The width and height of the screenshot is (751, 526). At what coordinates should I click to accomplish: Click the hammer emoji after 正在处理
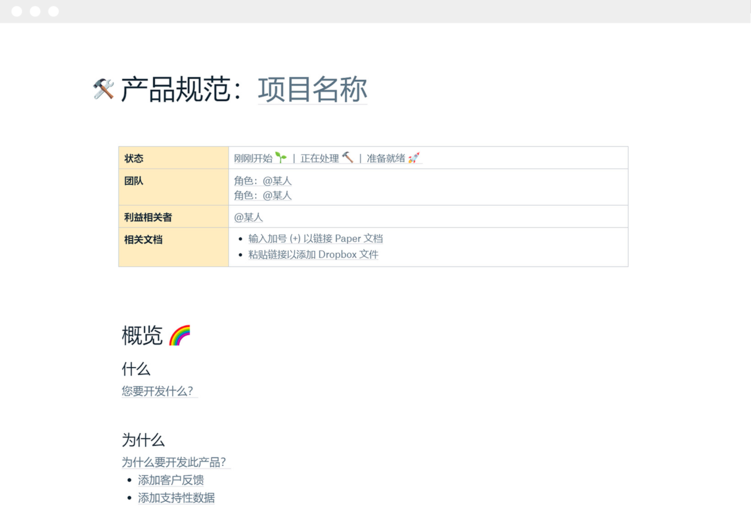click(x=347, y=158)
